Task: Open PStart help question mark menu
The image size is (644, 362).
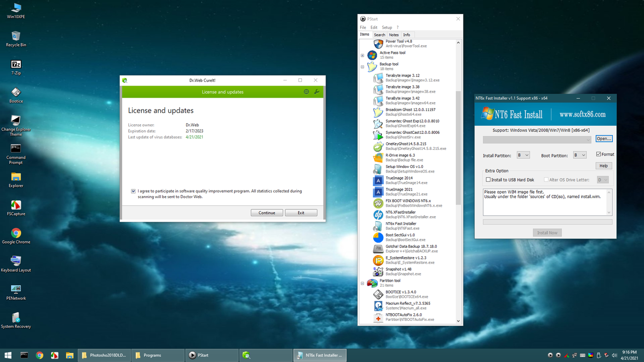Action: 397,27
